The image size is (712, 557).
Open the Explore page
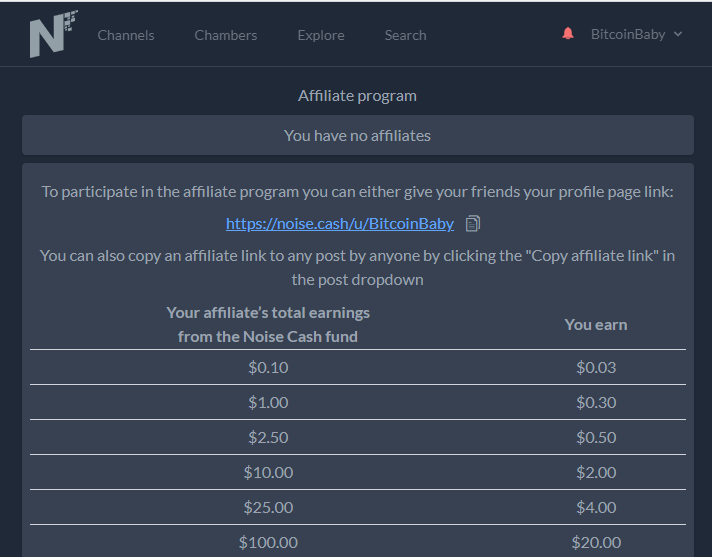pyautogui.click(x=321, y=35)
